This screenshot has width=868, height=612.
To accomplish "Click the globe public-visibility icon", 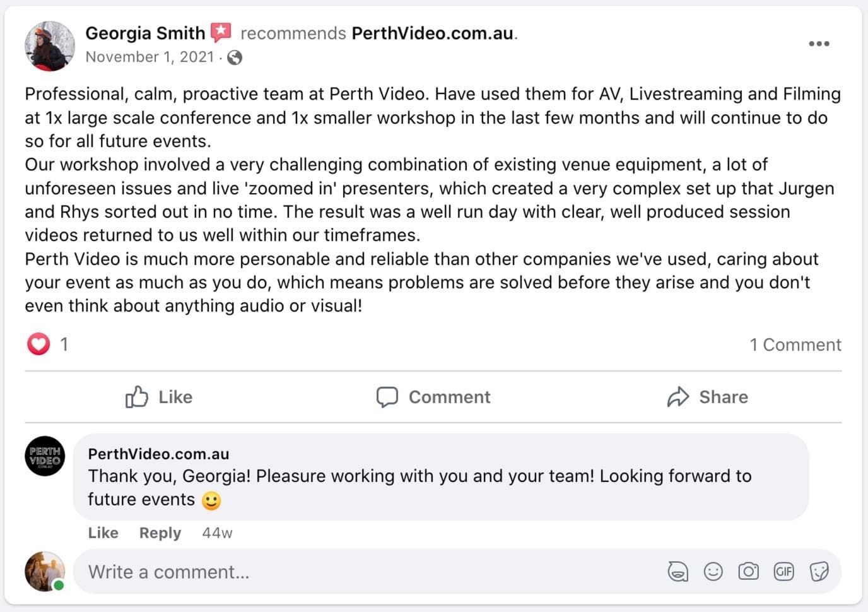I will [235, 57].
